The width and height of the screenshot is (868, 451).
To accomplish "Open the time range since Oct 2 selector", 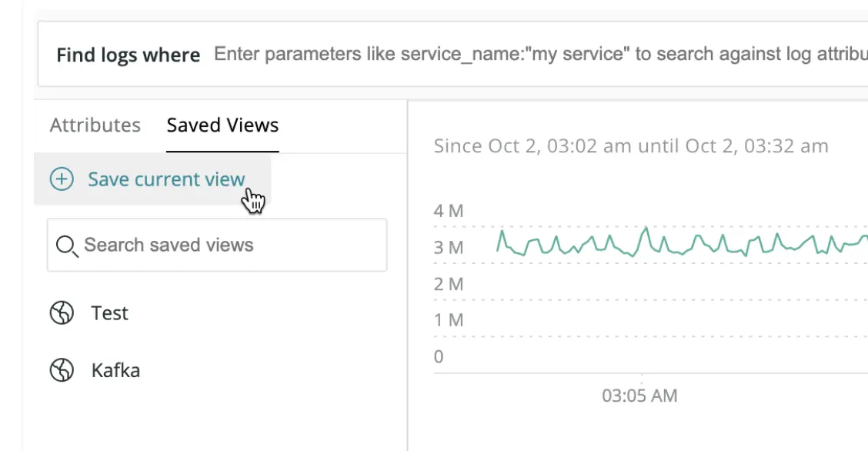I will [630, 145].
